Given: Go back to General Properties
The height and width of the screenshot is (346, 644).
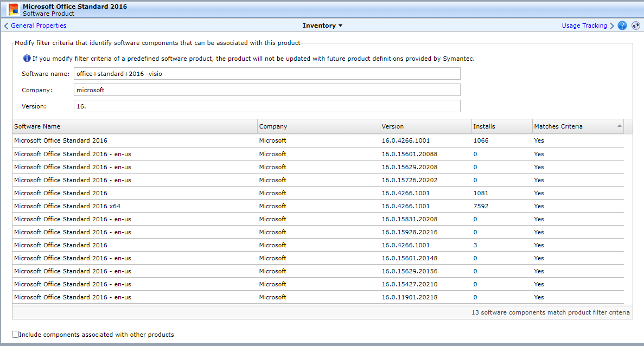Looking at the screenshot, I should (39, 25).
